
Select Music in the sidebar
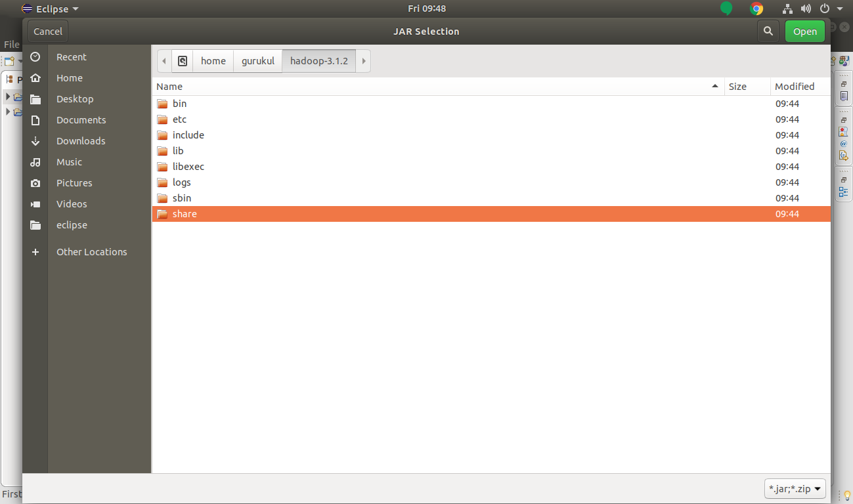[x=87, y=162]
